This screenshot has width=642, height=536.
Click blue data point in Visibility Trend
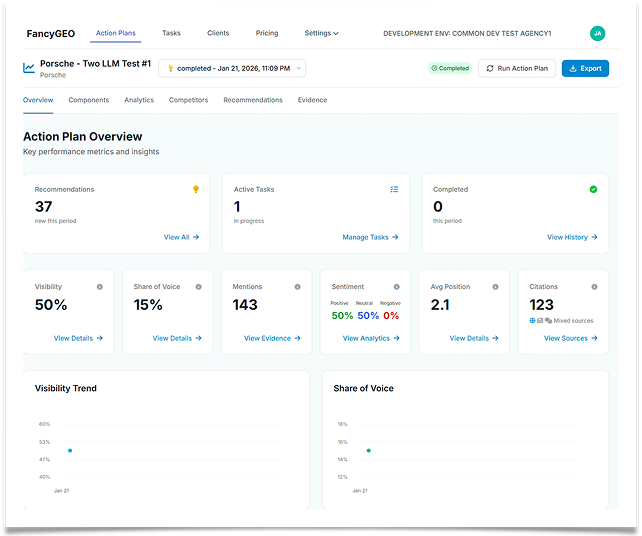pos(70,450)
